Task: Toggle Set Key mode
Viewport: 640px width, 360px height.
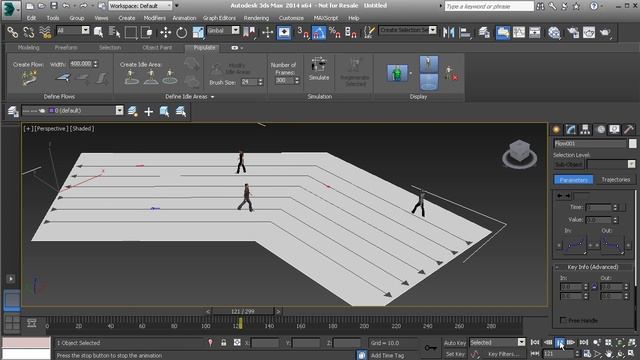Action: [454, 354]
